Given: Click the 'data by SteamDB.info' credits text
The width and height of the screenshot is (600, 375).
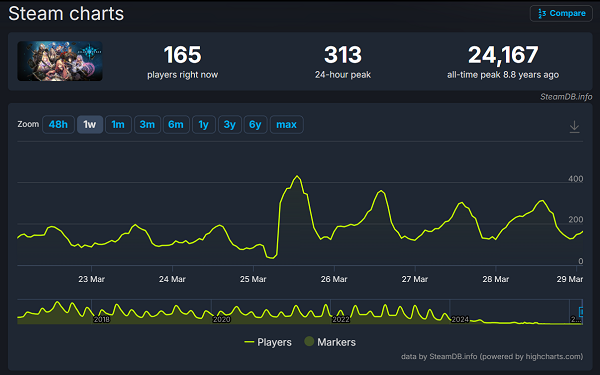Looking at the screenshot, I should coord(492,357).
